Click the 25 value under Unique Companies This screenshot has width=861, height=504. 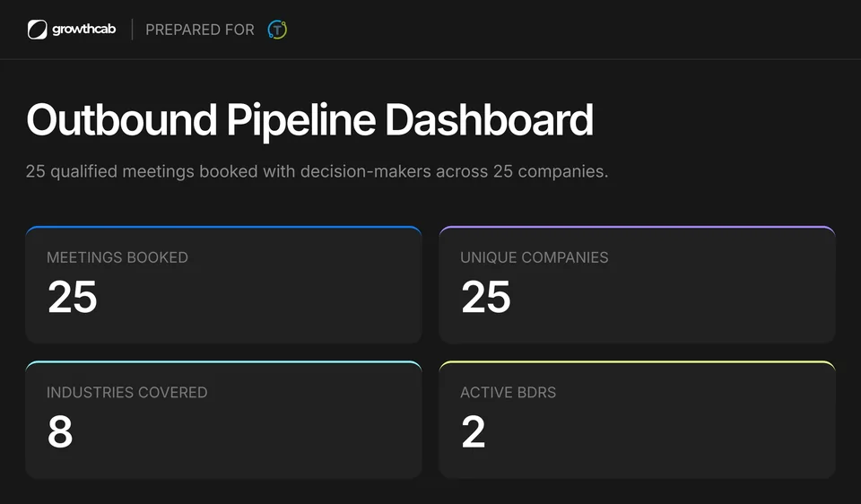pyautogui.click(x=486, y=297)
